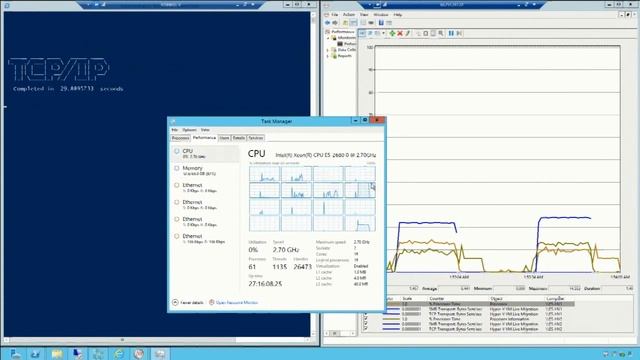This screenshot has height=360, width=640.
Task: Select the Ethernet entry showing 100 Kbps
Action: tap(205, 239)
